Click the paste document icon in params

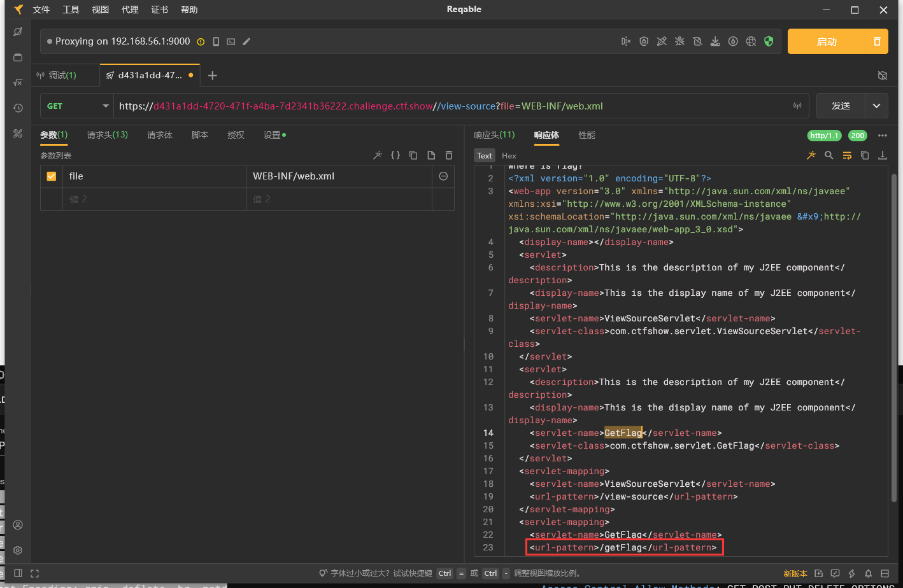pyautogui.click(x=431, y=155)
